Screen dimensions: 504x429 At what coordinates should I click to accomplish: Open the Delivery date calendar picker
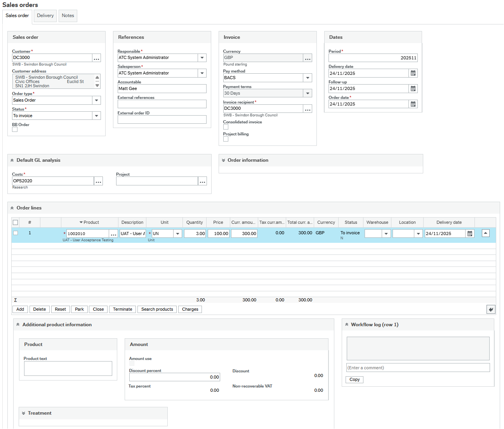(x=413, y=73)
